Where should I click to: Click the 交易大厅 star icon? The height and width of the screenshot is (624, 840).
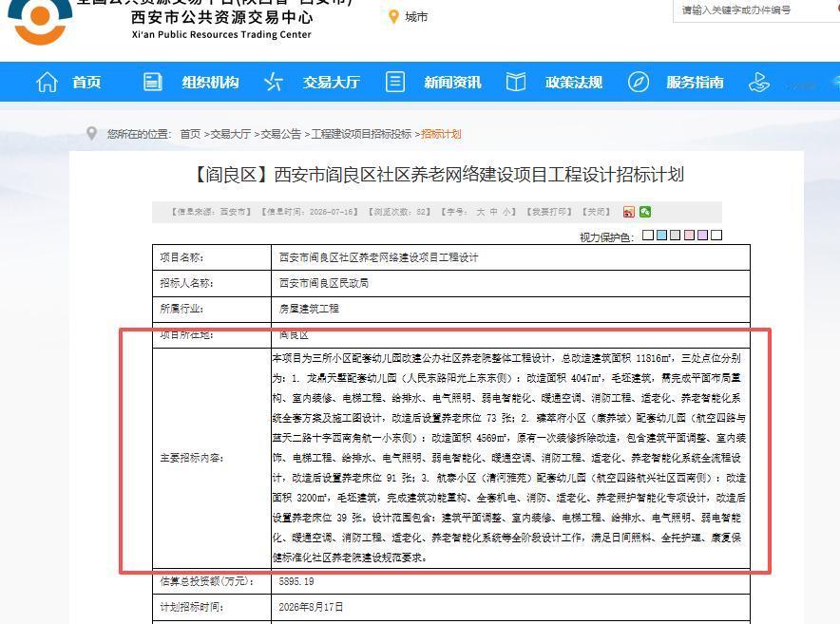(274, 82)
